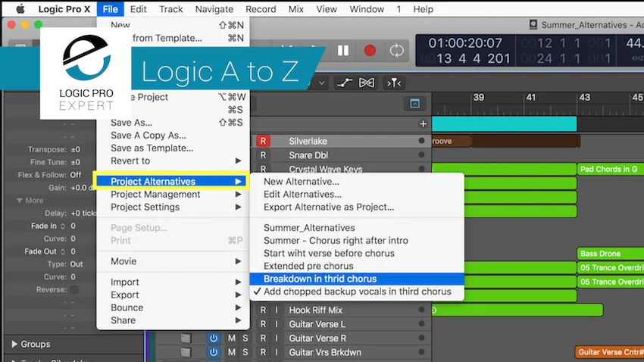This screenshot has height=362, width=644.
Task: Click the red Record button in transport
Action: (370, 51)
